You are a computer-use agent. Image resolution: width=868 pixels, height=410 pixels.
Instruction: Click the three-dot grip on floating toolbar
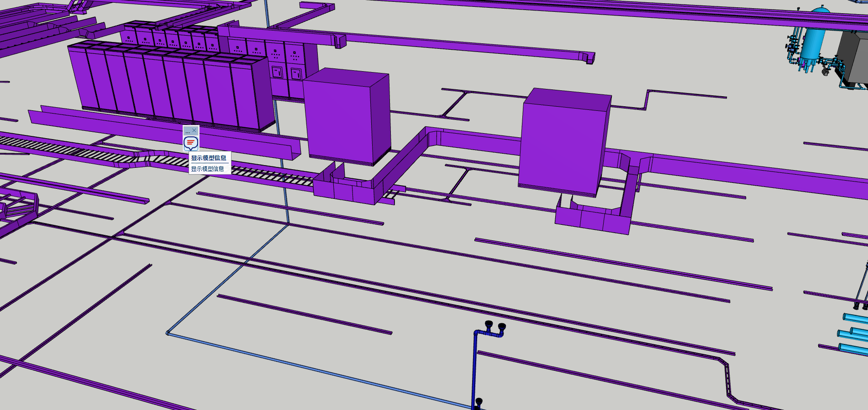187,132
